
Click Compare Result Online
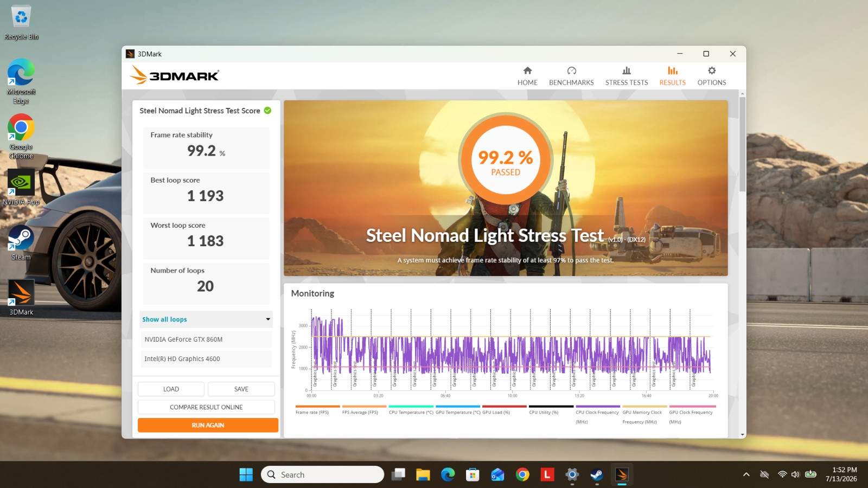(x=206, y=407)
